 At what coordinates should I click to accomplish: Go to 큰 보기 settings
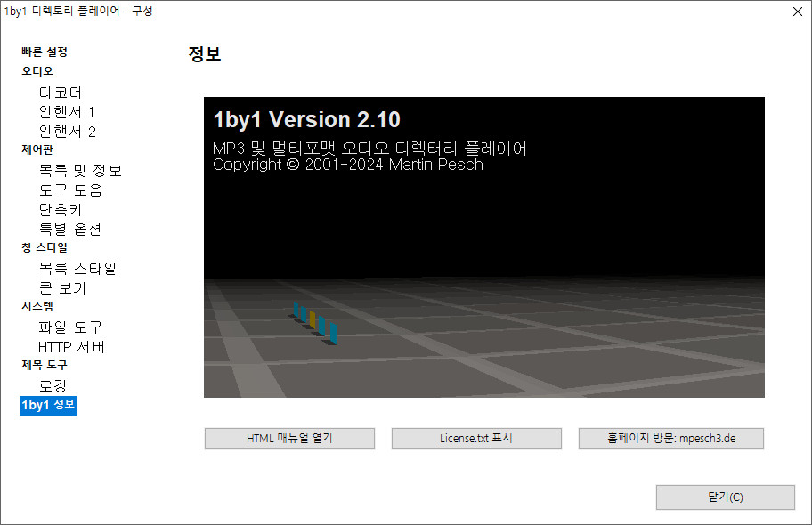coord(62,288)
